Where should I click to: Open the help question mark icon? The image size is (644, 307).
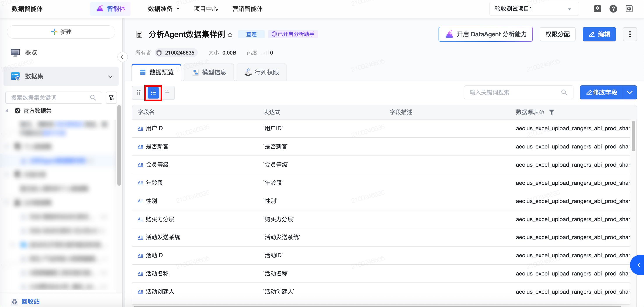613,9
